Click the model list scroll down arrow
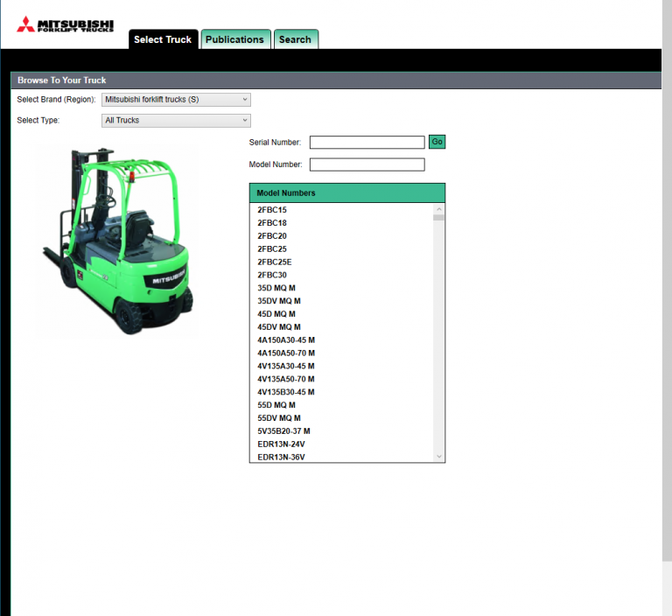This screenshot has height=616, width=672. click(x=439, y=457)
